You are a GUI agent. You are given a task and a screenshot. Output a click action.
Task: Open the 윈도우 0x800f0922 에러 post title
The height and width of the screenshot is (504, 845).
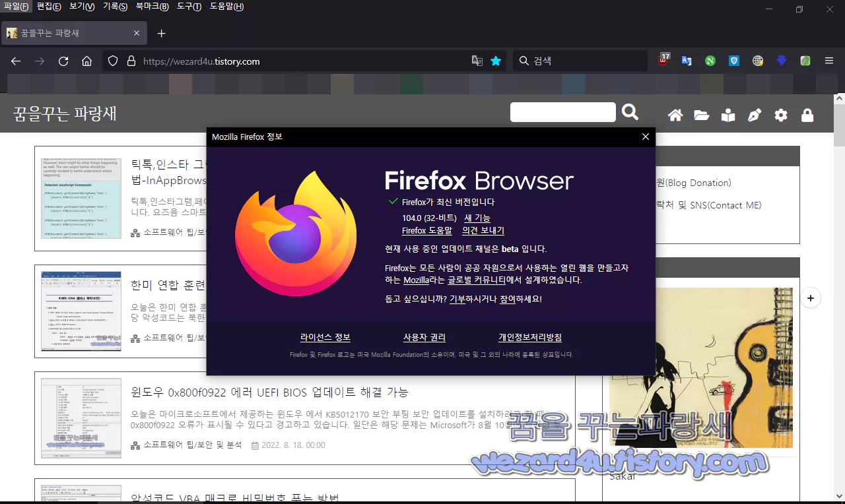(269, 392)
